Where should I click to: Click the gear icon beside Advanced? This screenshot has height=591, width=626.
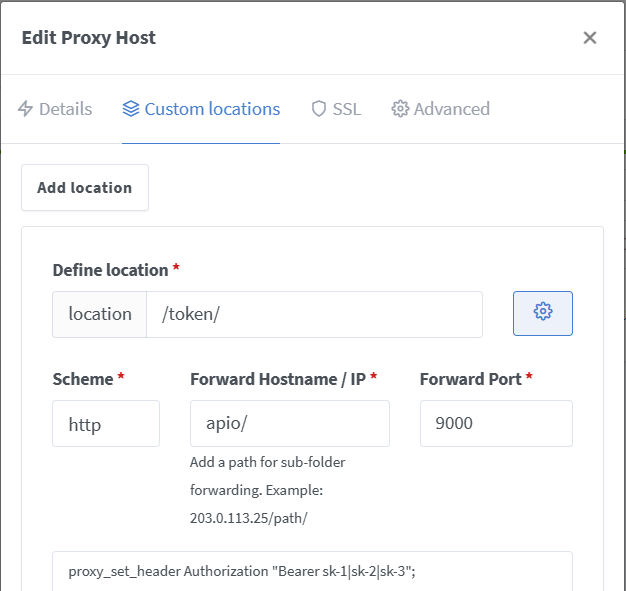point(400,109)
